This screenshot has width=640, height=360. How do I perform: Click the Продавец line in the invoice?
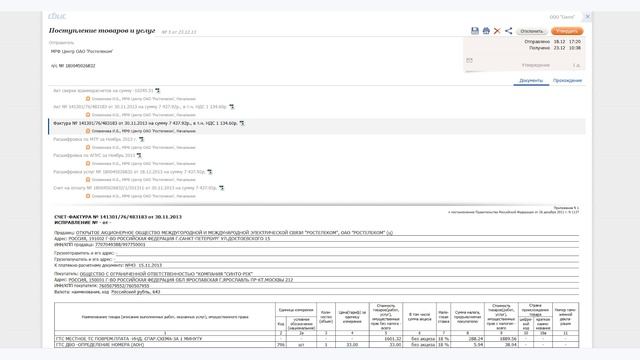coord(223,233)
